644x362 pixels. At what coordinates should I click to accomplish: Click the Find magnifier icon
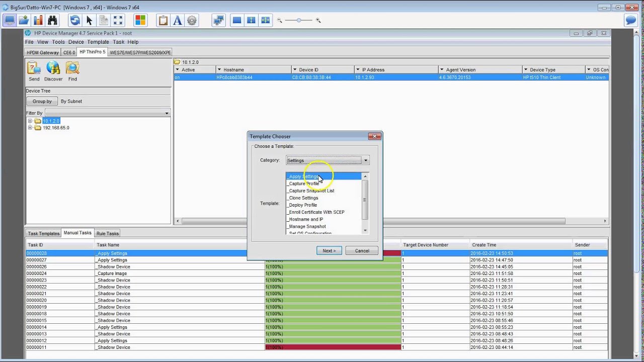[x=72, y=71]
